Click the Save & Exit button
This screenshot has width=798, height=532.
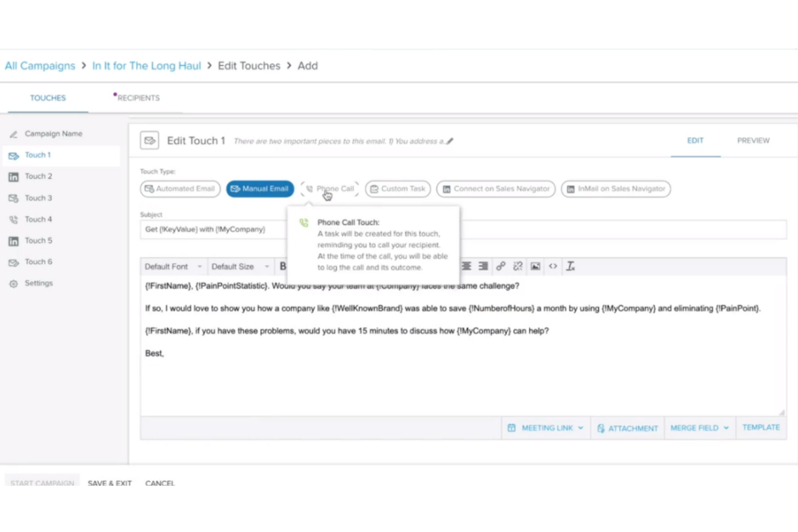pos(109,483)
